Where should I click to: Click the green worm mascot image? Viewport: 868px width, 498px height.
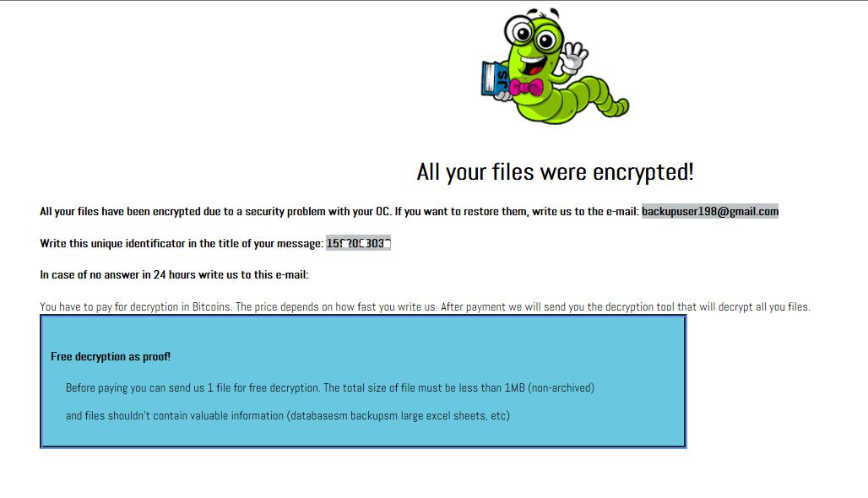[x=555, y=65]
